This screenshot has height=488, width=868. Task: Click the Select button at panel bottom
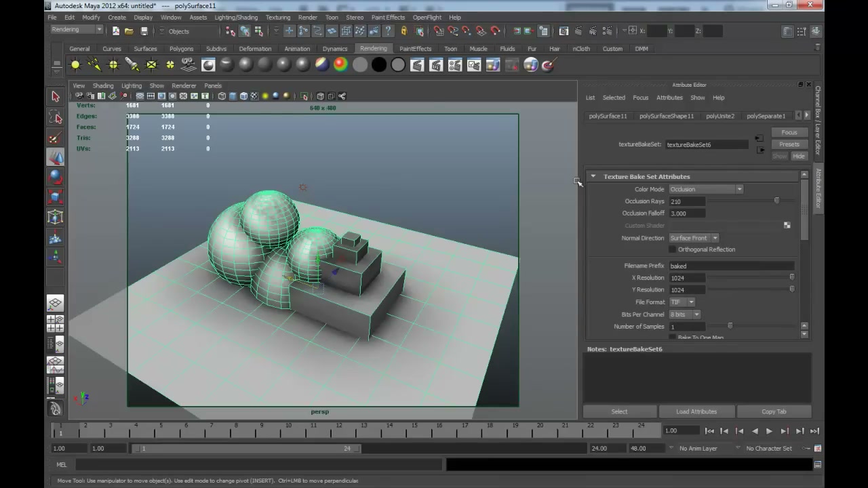pos(620,411)
